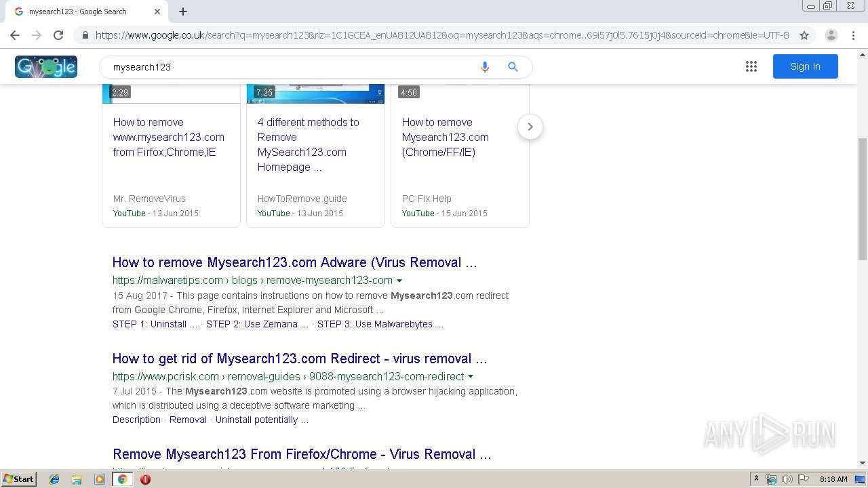Open the 'Uninstall potentially' sitelink
868x488 pixels.
[x=262, y=420]
